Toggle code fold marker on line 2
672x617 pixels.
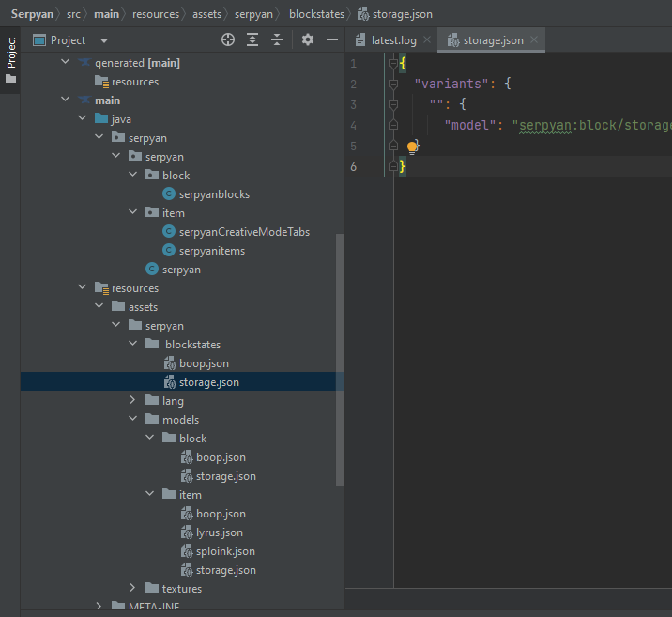(x=393, y=84)
